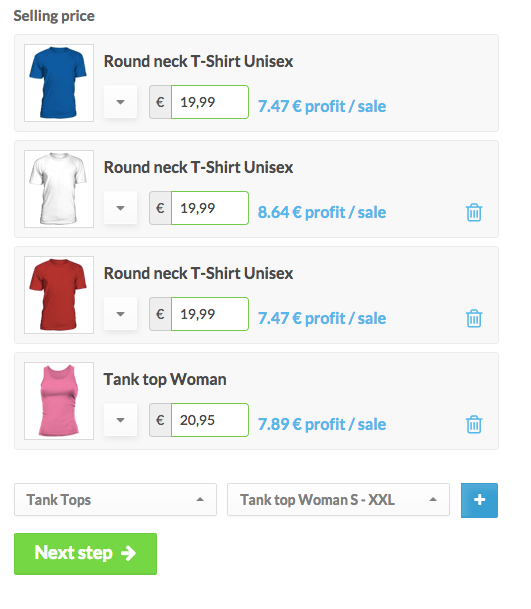Open dropdown arrow for the pink tank top
Screen dimensions: 531x609
[x=120, y=420]
